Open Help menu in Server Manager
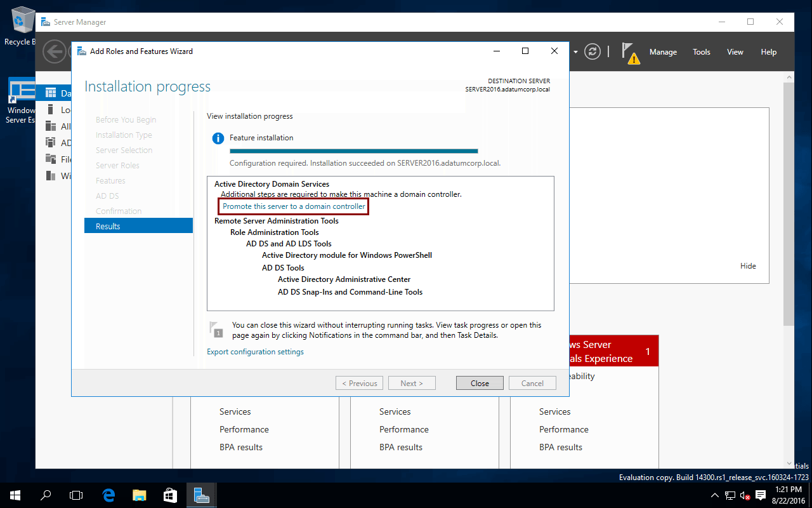 click(x=769, y=52)
